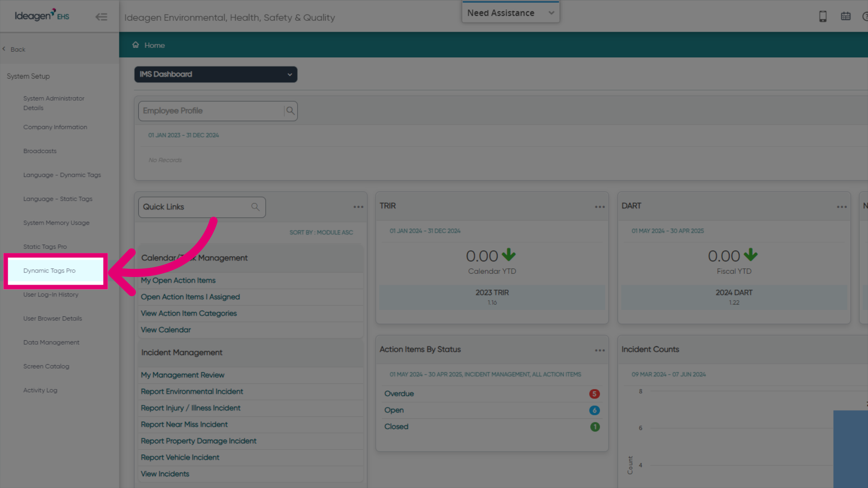Click the red Overdue count badge

coord(594,394)
